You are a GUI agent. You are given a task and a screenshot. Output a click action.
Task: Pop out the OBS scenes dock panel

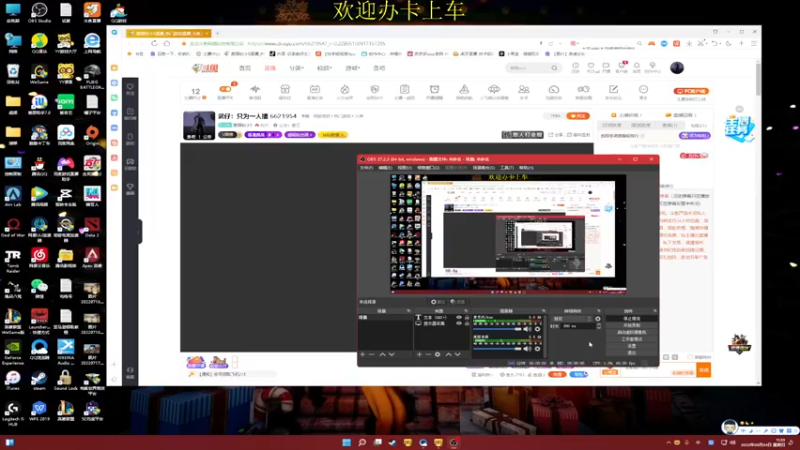pos(408,311)
